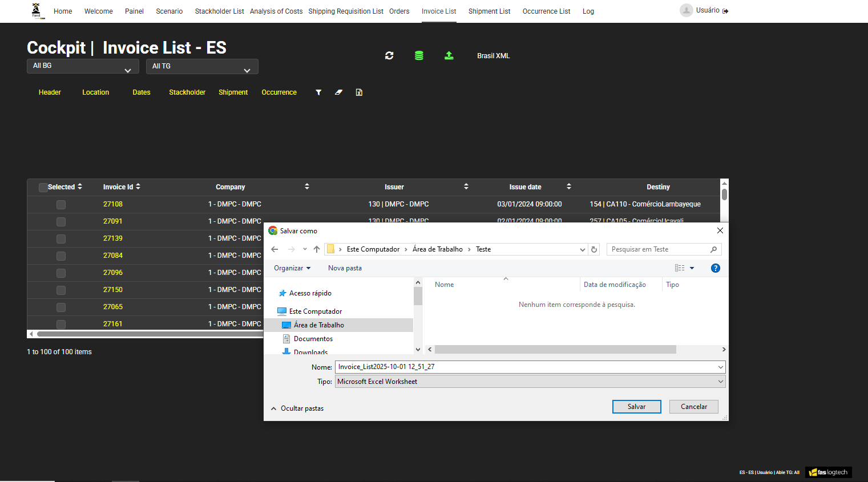Select the checkbox for invoice 27139
The width and height of the screenshot is (868, 482).
point(61,239)
